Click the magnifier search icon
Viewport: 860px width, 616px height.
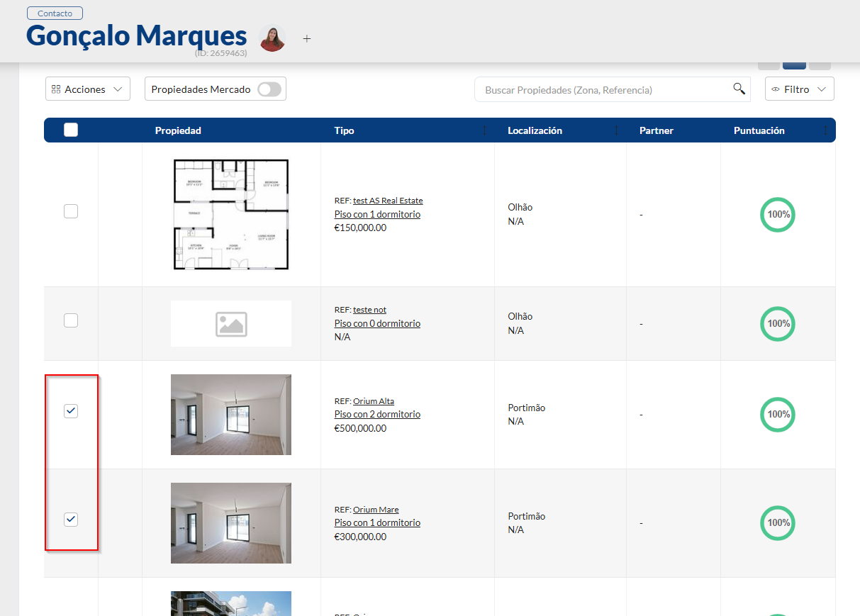(739, 89)
